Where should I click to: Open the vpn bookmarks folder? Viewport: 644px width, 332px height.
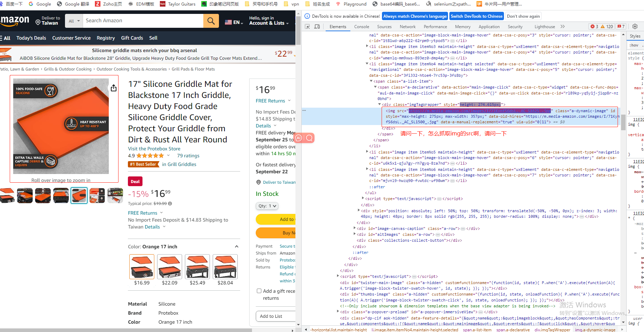point(291,4)
